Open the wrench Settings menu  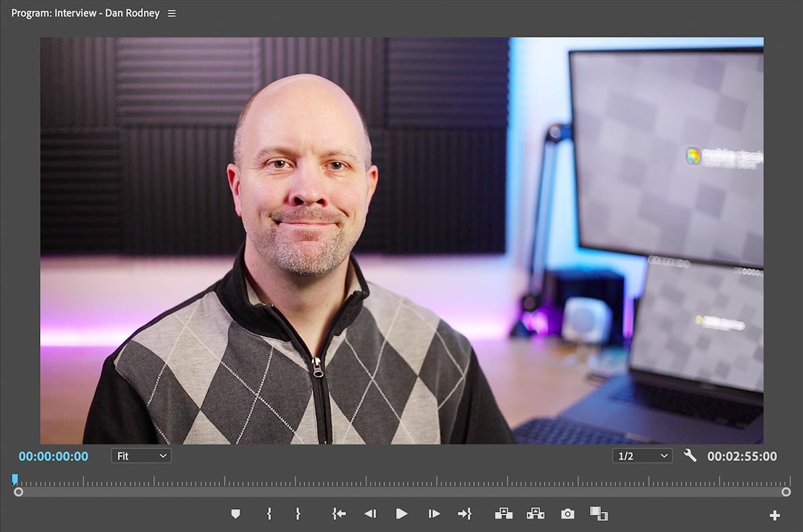pyautogui.click(x=690, y=456)
